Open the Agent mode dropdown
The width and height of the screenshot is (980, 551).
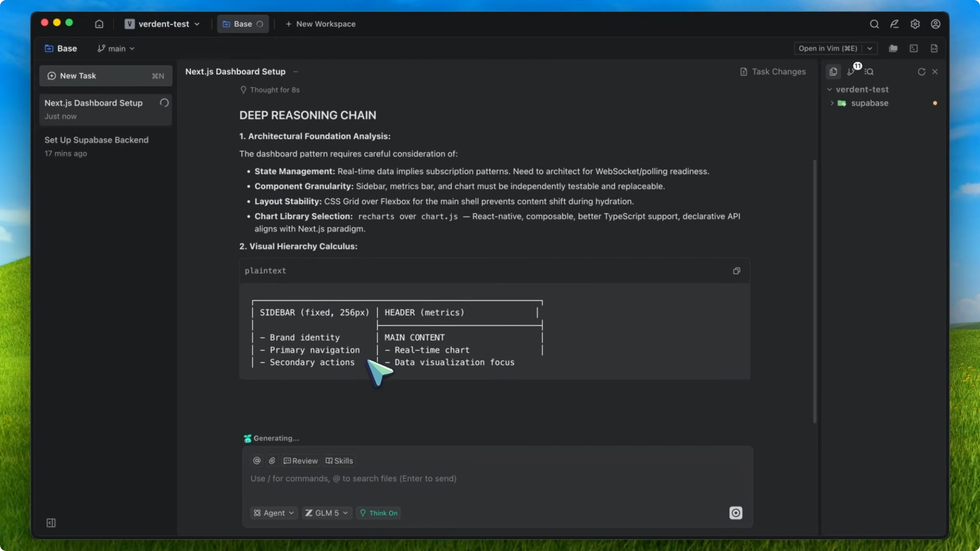pyautogui.click(x=273, y=513)
